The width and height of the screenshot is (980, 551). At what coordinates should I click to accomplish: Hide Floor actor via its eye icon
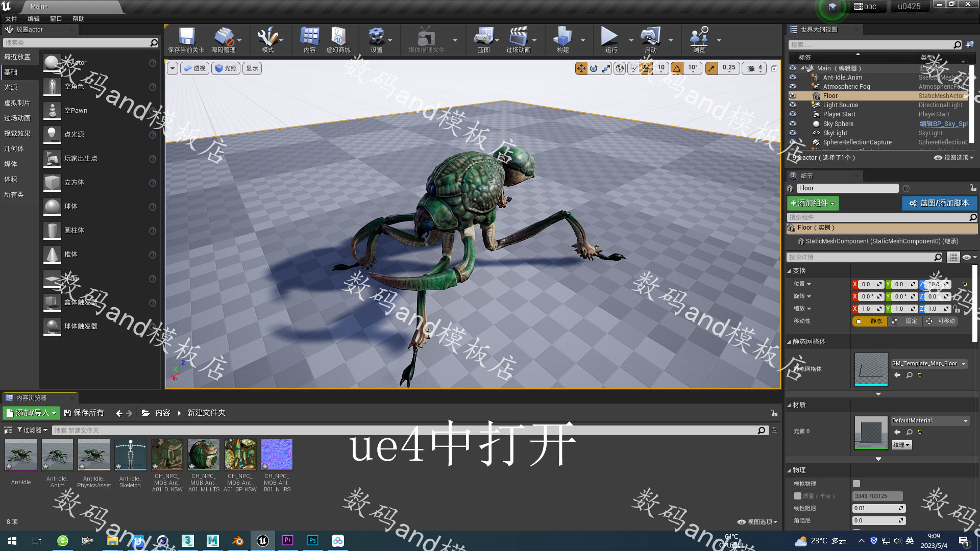(x=793, y=96)
